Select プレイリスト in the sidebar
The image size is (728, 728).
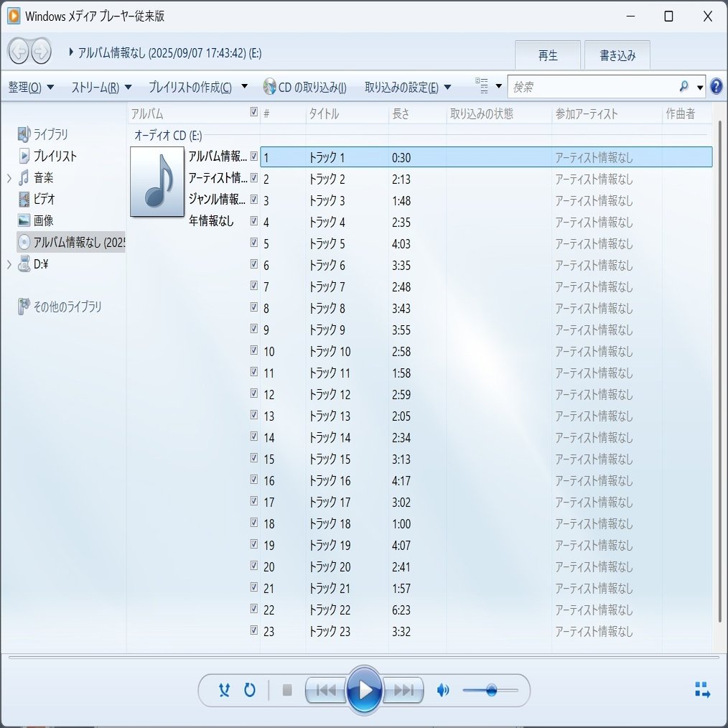point(55,156)
